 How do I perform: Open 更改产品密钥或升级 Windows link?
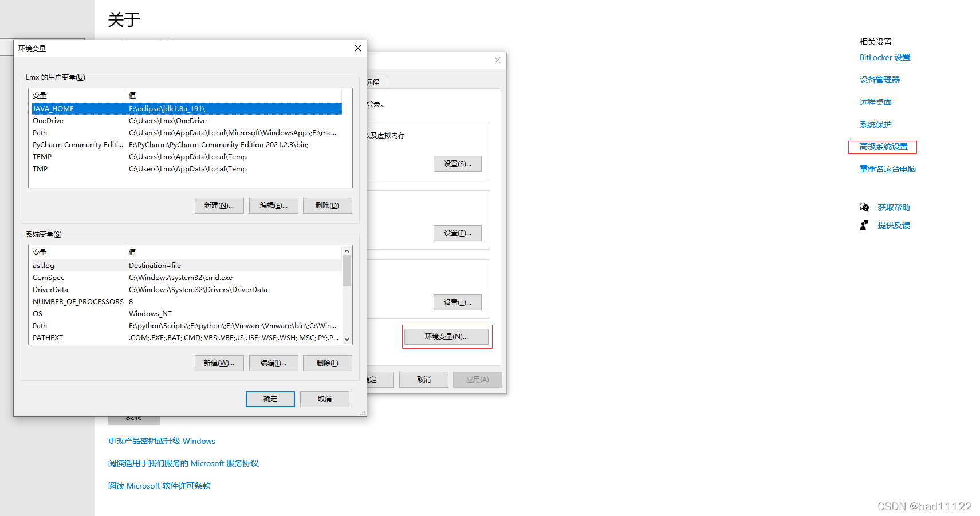[x=162, y=442]
